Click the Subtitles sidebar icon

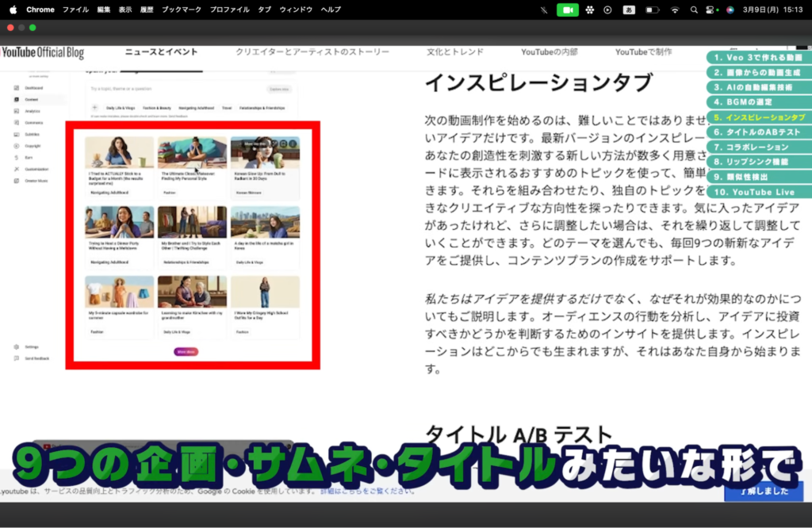coord(17,134)
